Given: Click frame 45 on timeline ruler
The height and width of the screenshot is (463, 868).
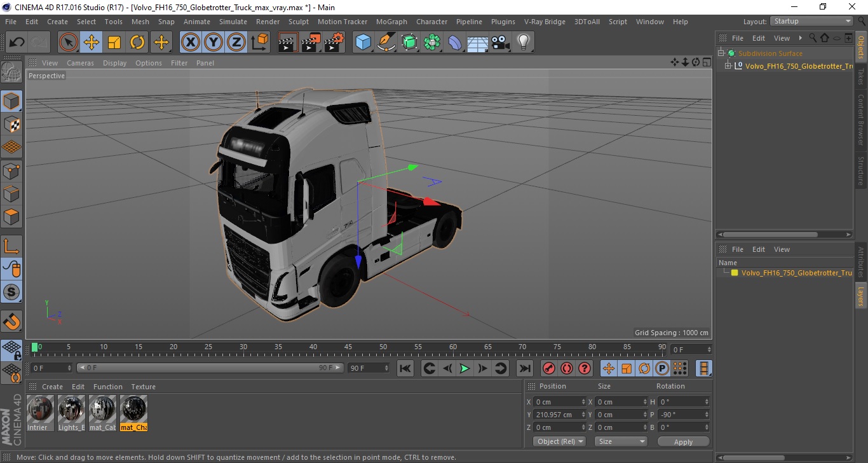Looking at the screenshot, I should [348, 348].
